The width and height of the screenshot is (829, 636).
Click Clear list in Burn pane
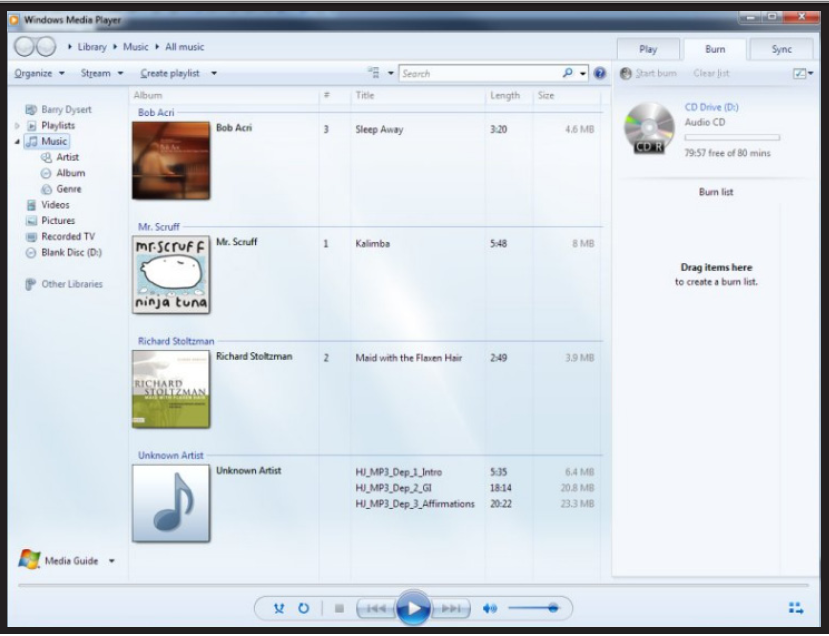pyautogui.click(x=711, y=73)
